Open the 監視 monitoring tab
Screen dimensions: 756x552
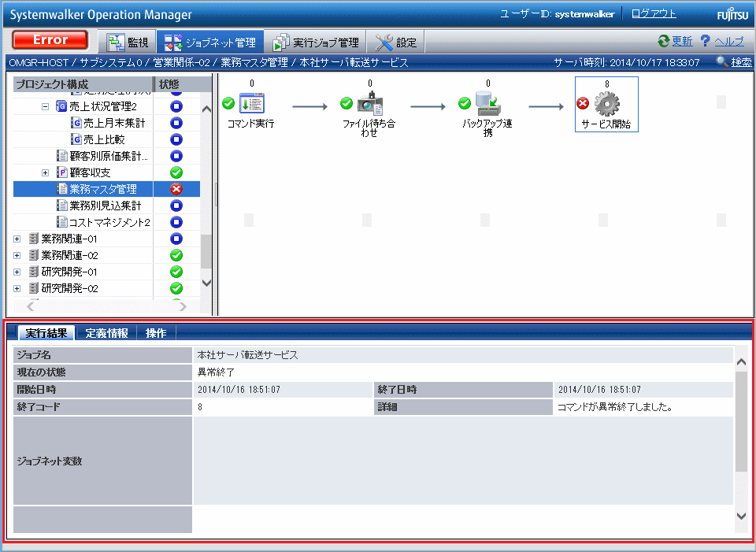[x=128, y=43]
